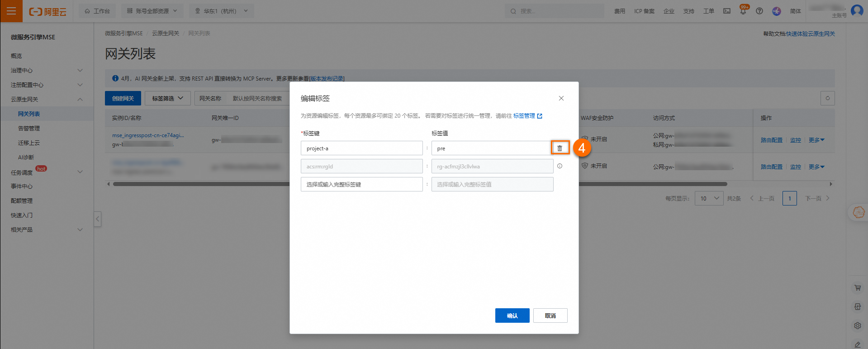Open the side toolbar icon below the cart
This screenshot has width=868, height=349.
857,306
